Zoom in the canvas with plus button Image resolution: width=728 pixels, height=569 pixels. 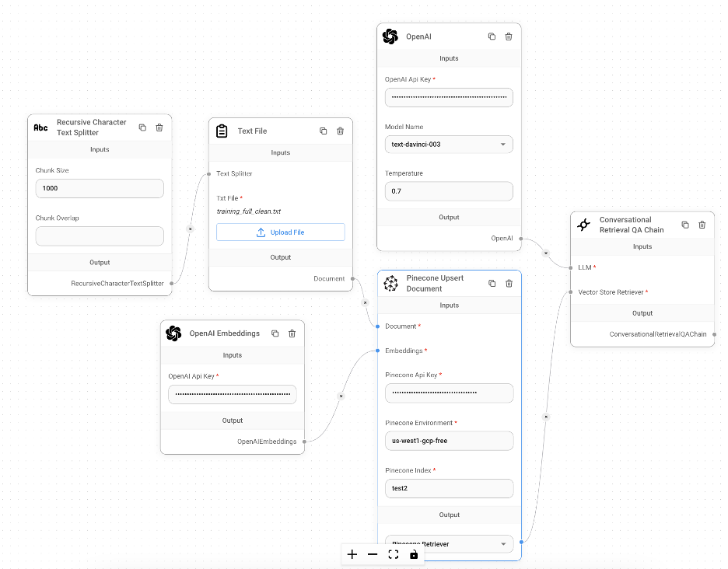pos(352,554)
